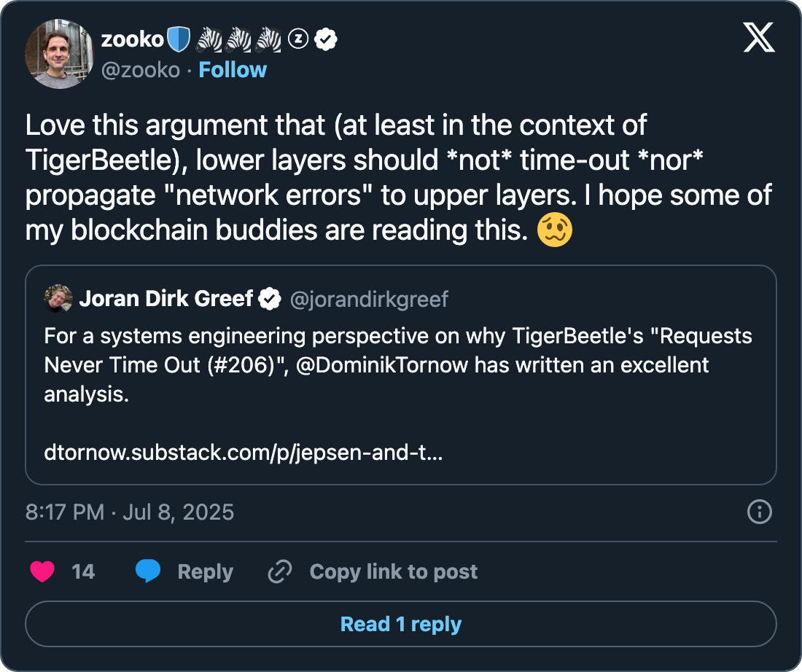Open Joran Dirk Greef's small avatar
Screen dimensions: 802x672
pyautogui.click(x=58, y=298)
